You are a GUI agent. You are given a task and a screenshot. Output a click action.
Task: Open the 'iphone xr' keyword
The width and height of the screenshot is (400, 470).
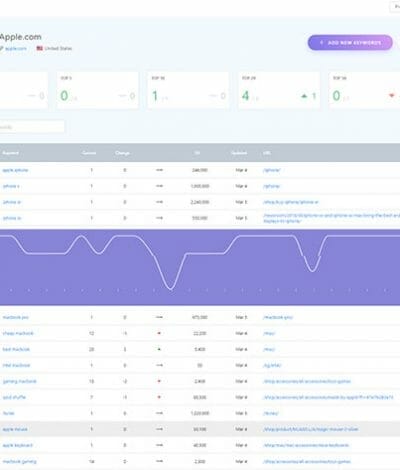pyautogui.click(x=12, y=202)
